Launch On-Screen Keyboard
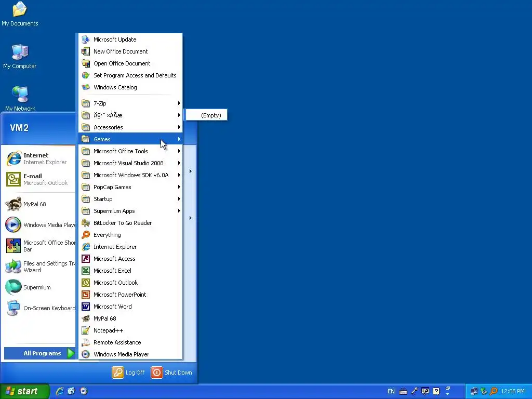The image size is (532, 399). (x=39, y=308)
